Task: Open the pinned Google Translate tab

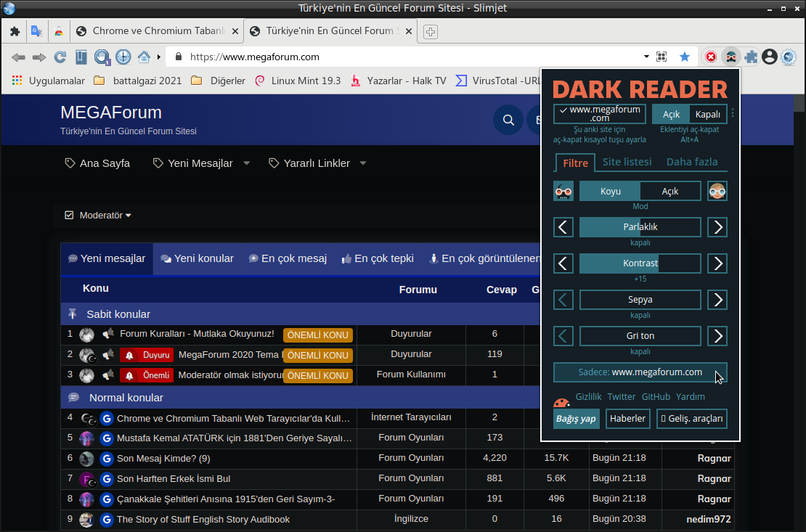Action: tap(36, 31)
